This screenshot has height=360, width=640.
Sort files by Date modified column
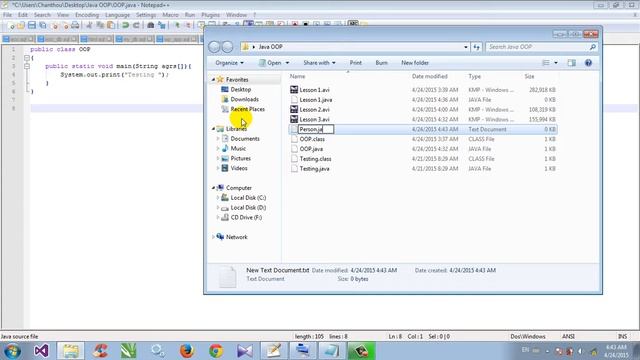point(429,76)
